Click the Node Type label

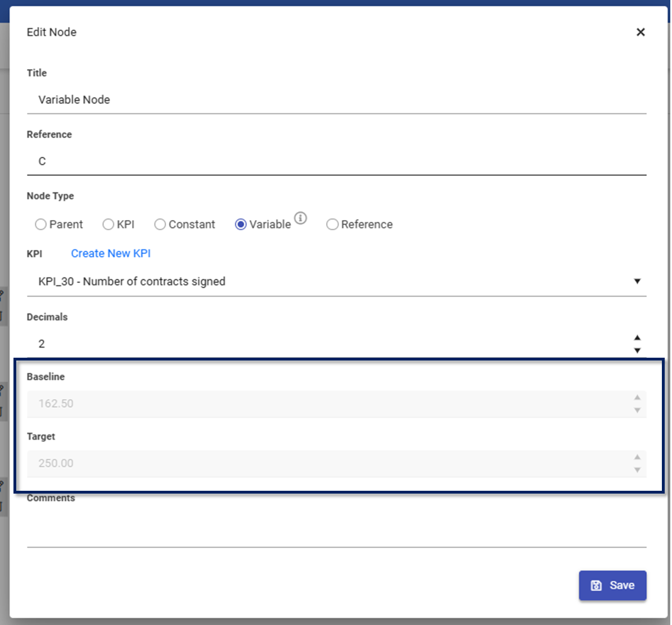50,196
